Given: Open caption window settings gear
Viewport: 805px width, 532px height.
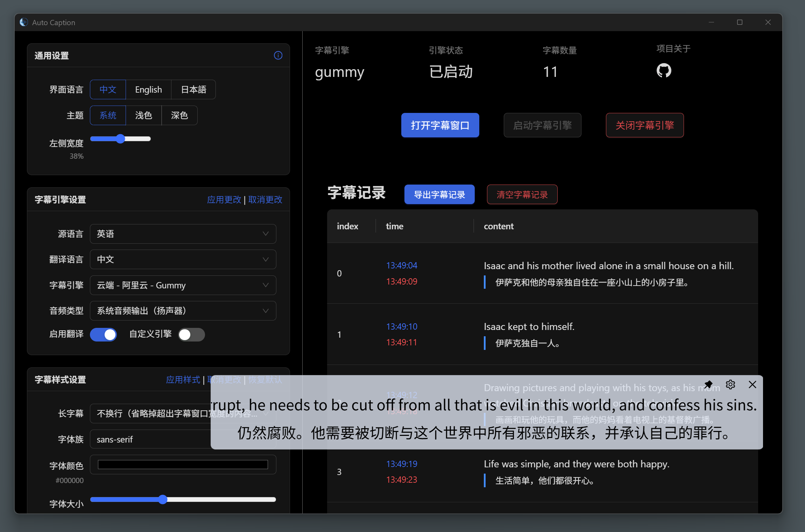Looking at the screenshot, I should (x=730, y=384).
